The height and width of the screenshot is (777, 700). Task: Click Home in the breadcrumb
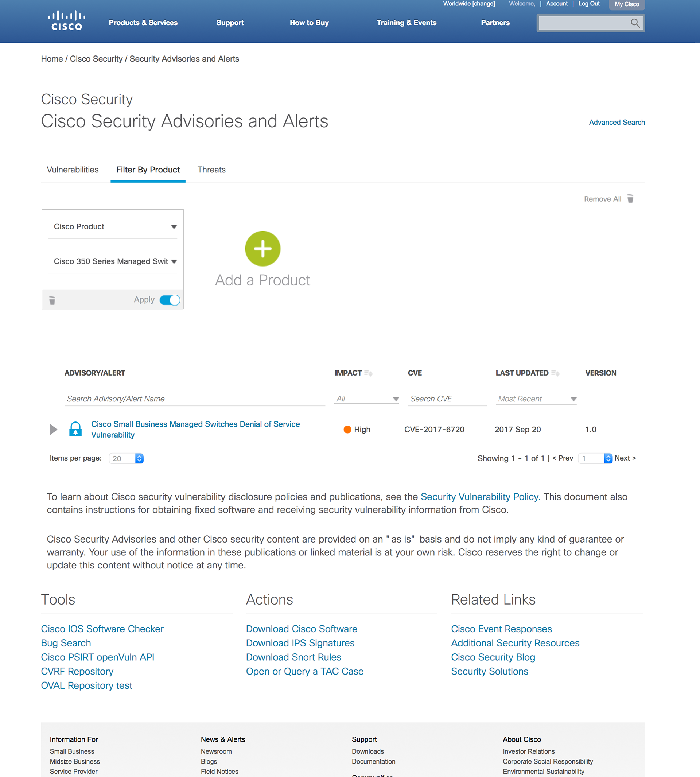[52, 59]
